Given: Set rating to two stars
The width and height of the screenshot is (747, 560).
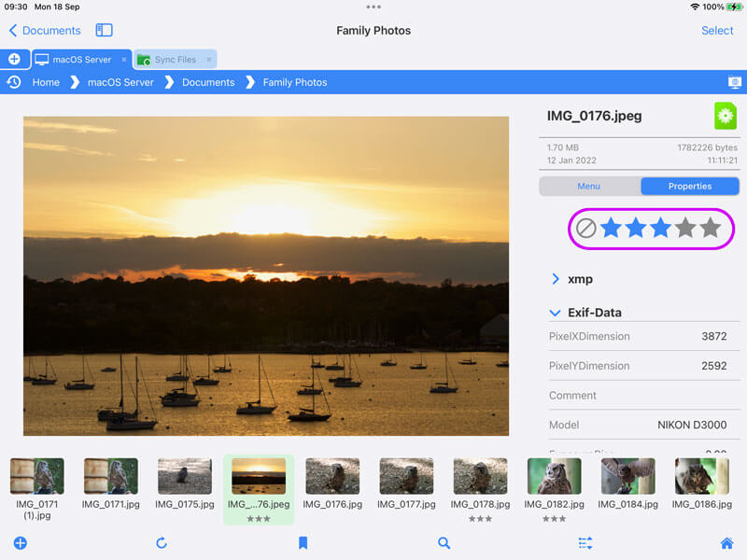Looking at the screenshot, I should pyautogui.click(x=636, y=228).
